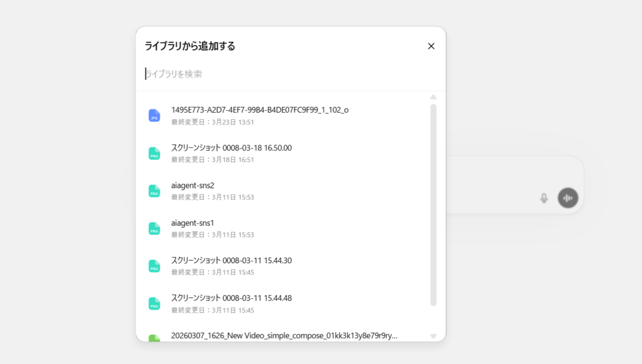This screenshot has width=642, height=364.
Task: Click the PNG icon next to aiagent-sns1
Action: click(x=154, y=228)
